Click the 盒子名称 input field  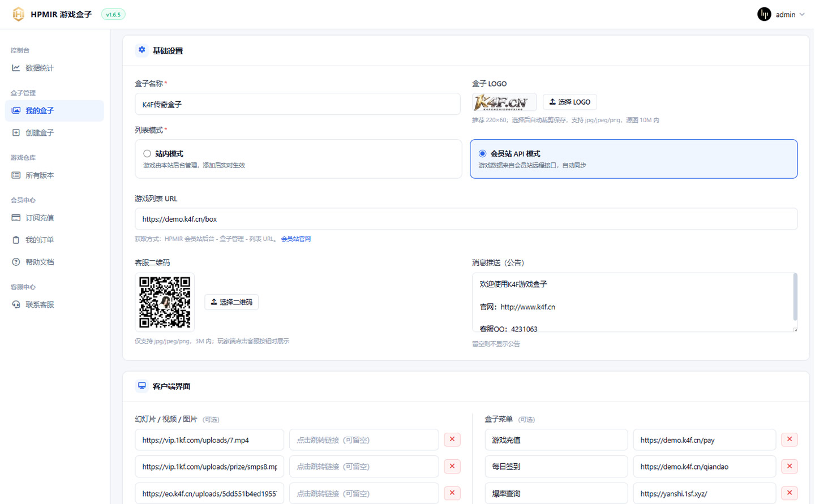[298, 104]
